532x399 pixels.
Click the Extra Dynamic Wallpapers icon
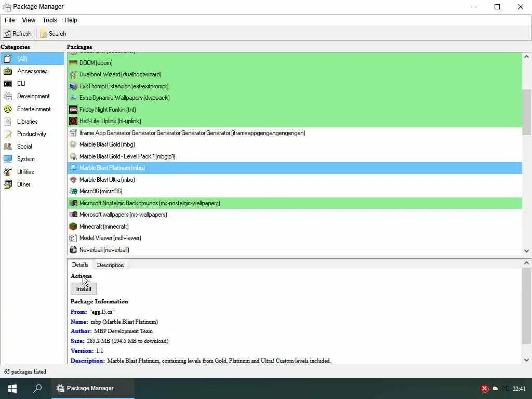pyautogui.click(x=73, y=98)
